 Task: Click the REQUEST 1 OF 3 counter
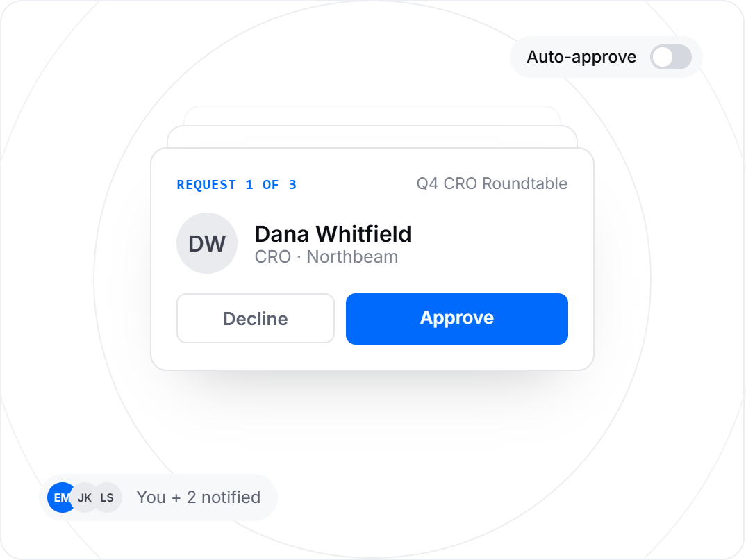[236, 185]
